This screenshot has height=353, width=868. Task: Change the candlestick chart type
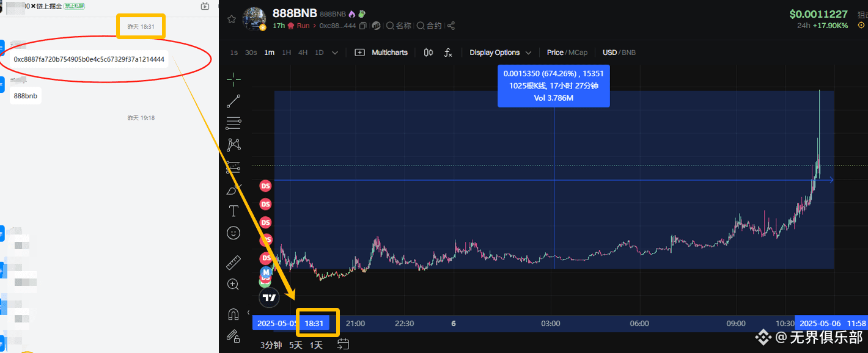click(428, 53)
